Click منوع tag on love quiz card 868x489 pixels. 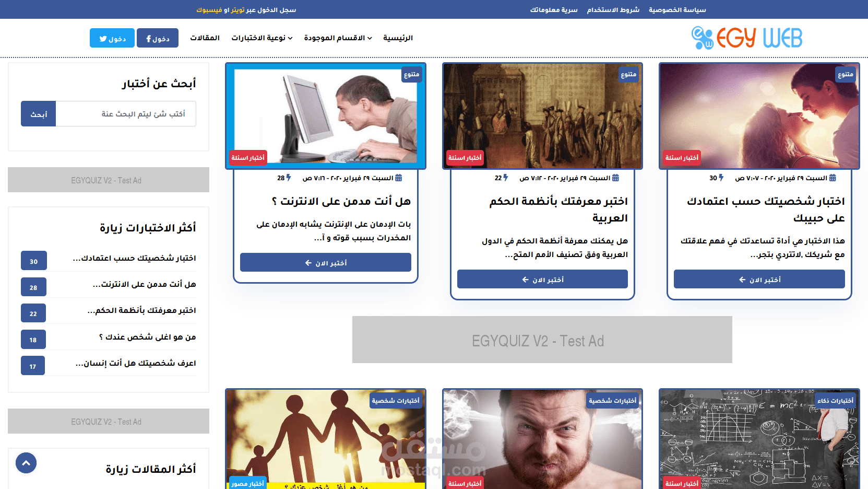[x=846, y=74]
